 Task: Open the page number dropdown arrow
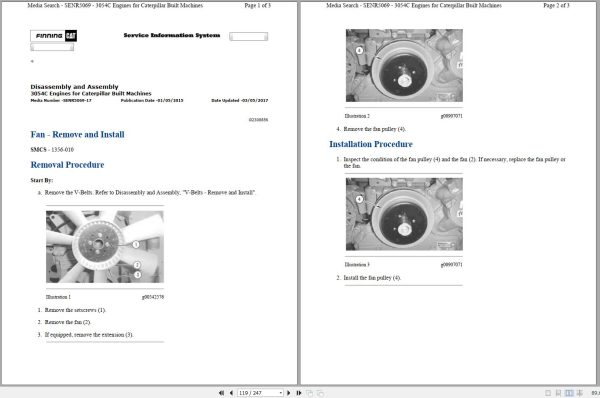tap(281, 393)
